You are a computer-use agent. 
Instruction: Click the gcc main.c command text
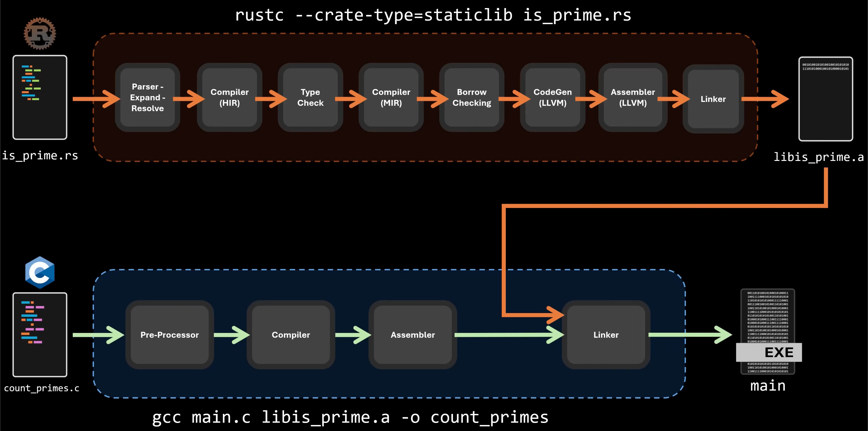tap(350, 417)
